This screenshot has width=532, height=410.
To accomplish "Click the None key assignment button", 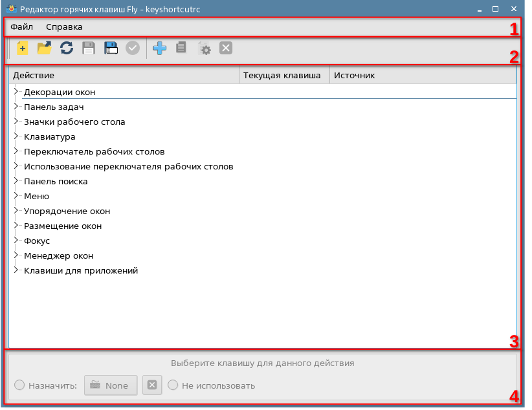I will pyautogui.click(x=111, y=385).
